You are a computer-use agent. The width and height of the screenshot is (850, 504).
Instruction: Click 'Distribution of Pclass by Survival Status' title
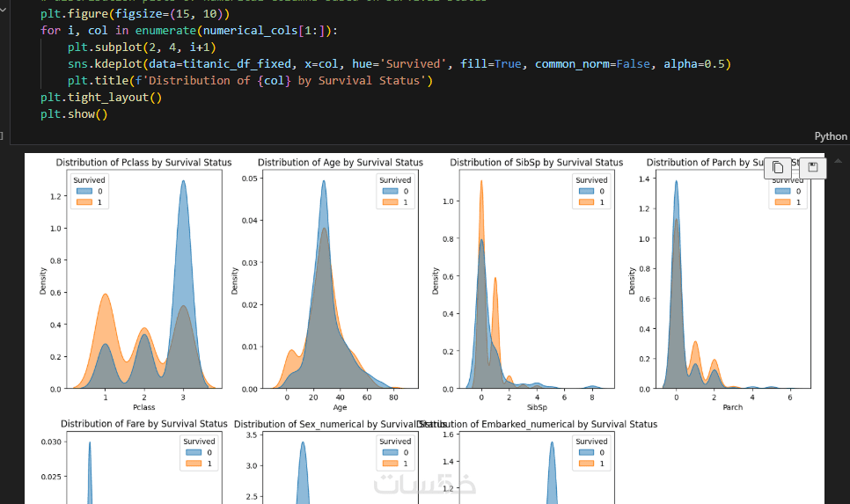143,163
